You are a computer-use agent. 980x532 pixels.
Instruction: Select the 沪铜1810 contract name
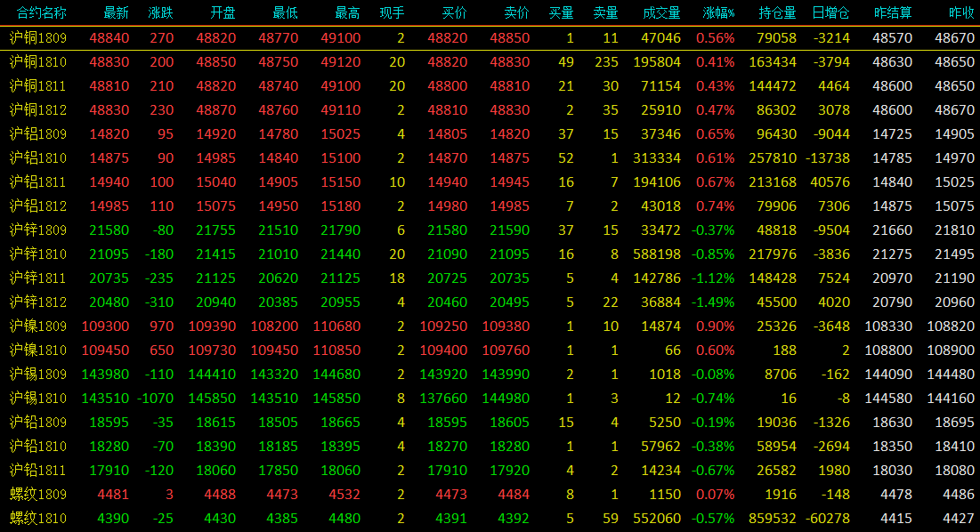pyautogui.click(x=38, y=61)
